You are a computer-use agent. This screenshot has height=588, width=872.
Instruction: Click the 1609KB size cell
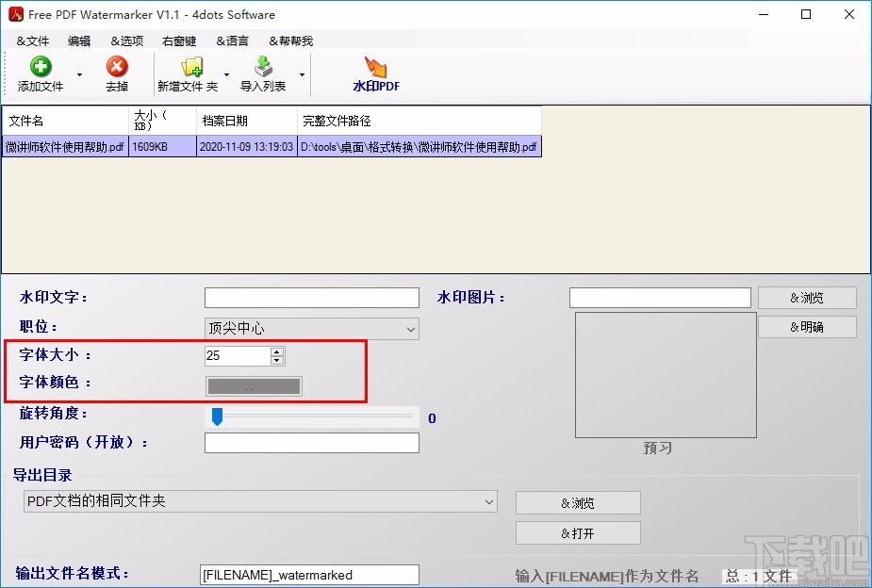pos(162,147)
